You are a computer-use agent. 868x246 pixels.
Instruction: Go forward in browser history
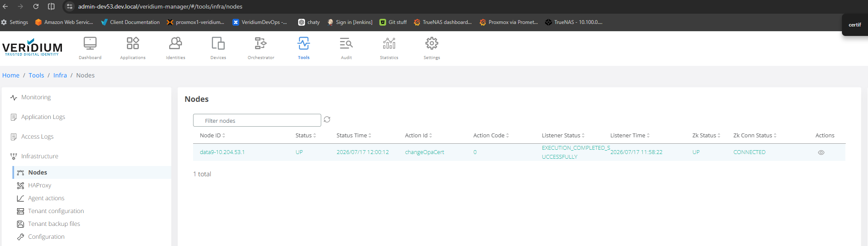point(21,6)
